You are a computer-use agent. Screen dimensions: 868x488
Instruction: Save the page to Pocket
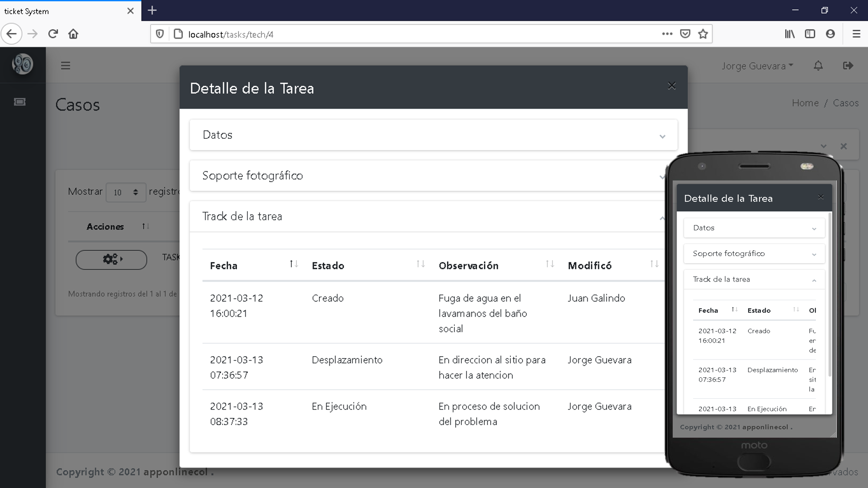pos(685,34)
